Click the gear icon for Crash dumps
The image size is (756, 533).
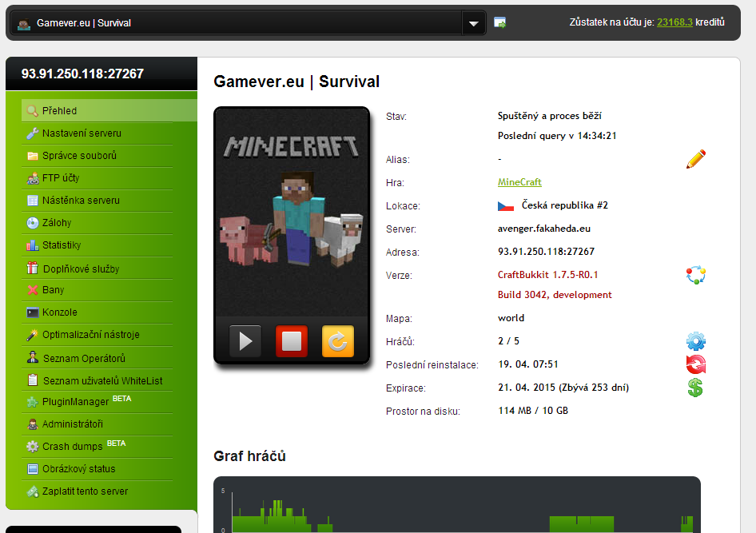pyautogui.click(x=32, y=447)
